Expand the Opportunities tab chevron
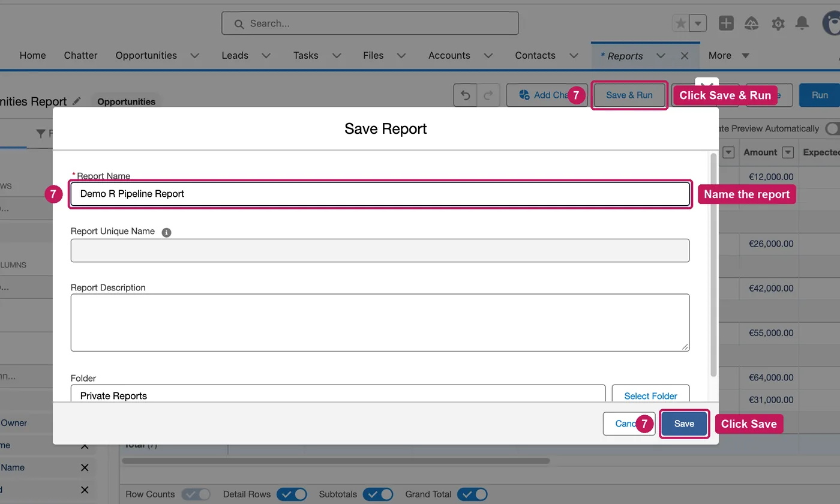 click(194, 55)
